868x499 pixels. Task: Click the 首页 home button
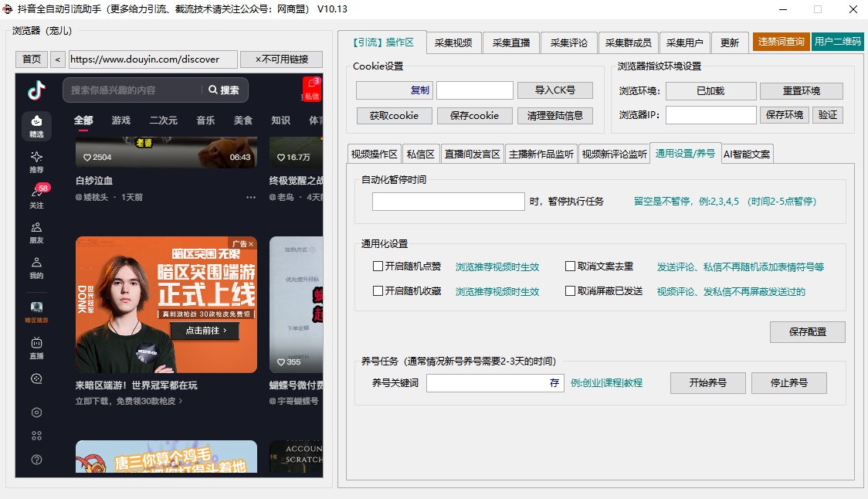(32, 59)
